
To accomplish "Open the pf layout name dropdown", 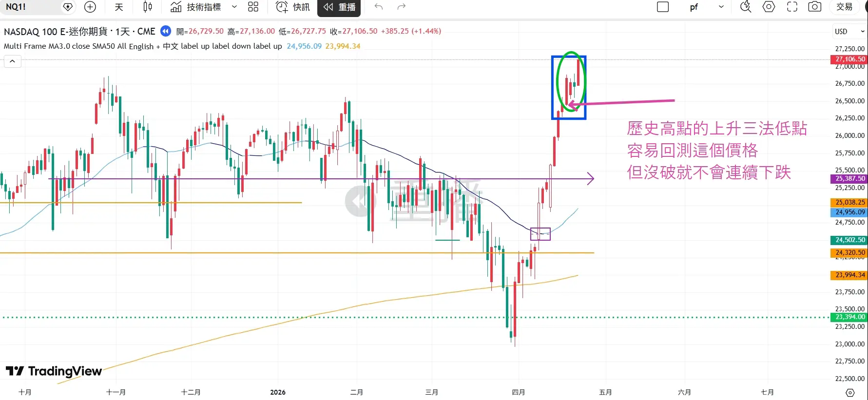I will click(721, 7).
